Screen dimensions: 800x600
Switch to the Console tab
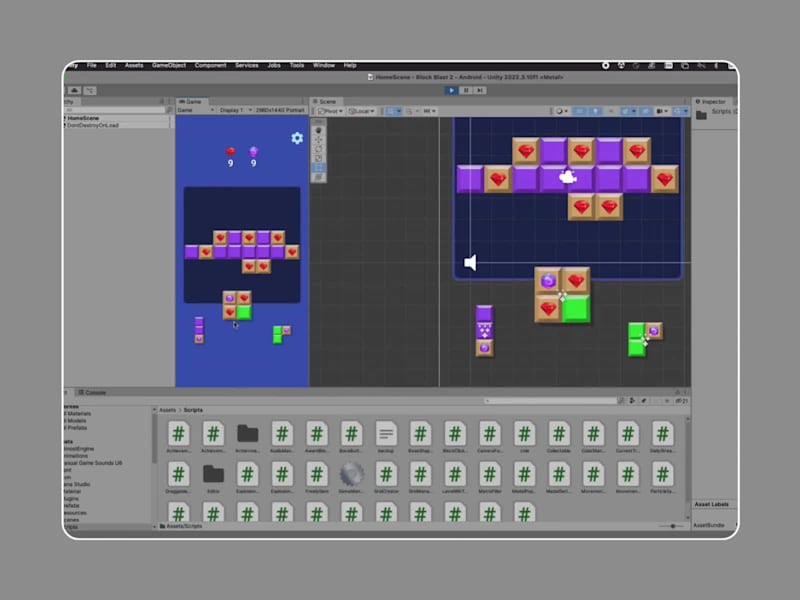coord(95,392)
